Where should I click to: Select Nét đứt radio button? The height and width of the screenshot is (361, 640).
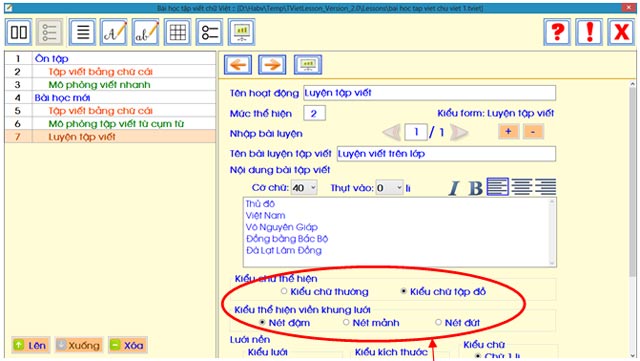pos(438,322)
